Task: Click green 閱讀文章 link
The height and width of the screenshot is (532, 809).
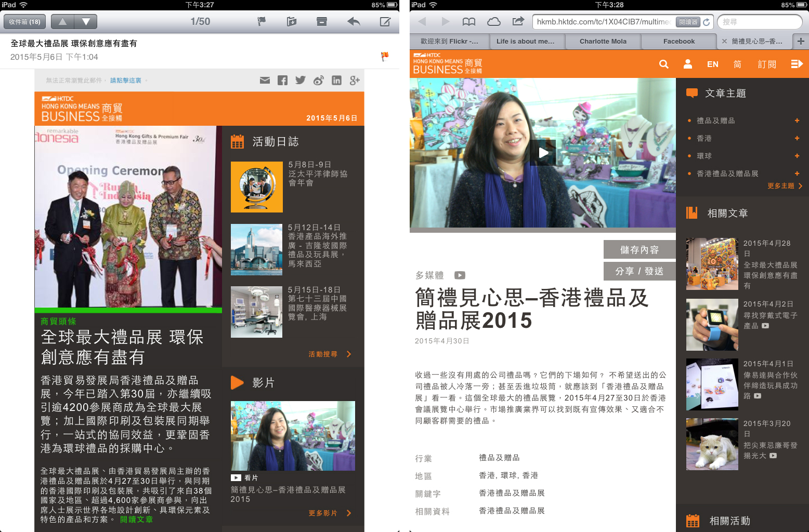Action: pos(136,520)
